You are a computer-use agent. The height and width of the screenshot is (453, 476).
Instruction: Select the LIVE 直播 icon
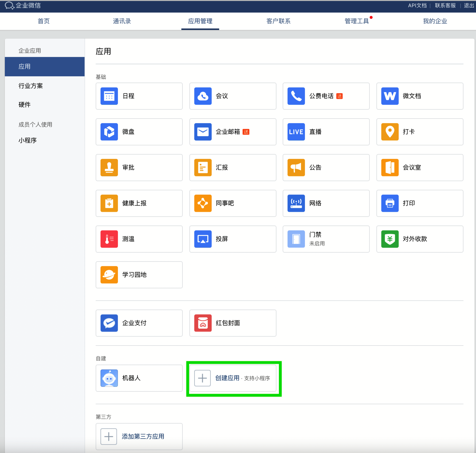(296, 132)
